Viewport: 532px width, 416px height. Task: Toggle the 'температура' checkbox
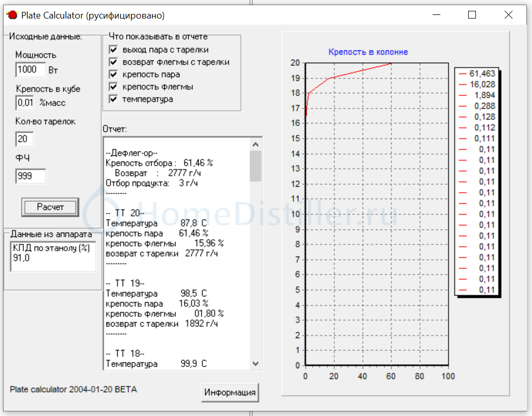point(114,99)
